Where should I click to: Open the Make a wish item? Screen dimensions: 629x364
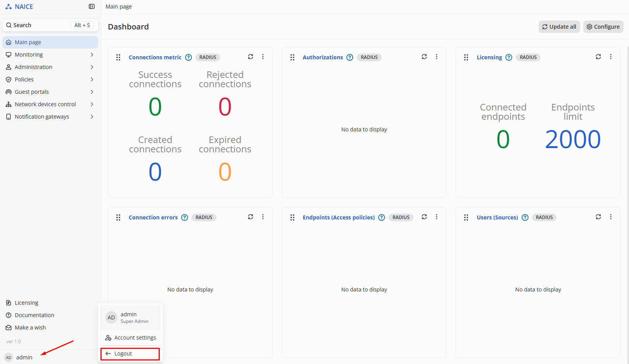coord(30,328)
